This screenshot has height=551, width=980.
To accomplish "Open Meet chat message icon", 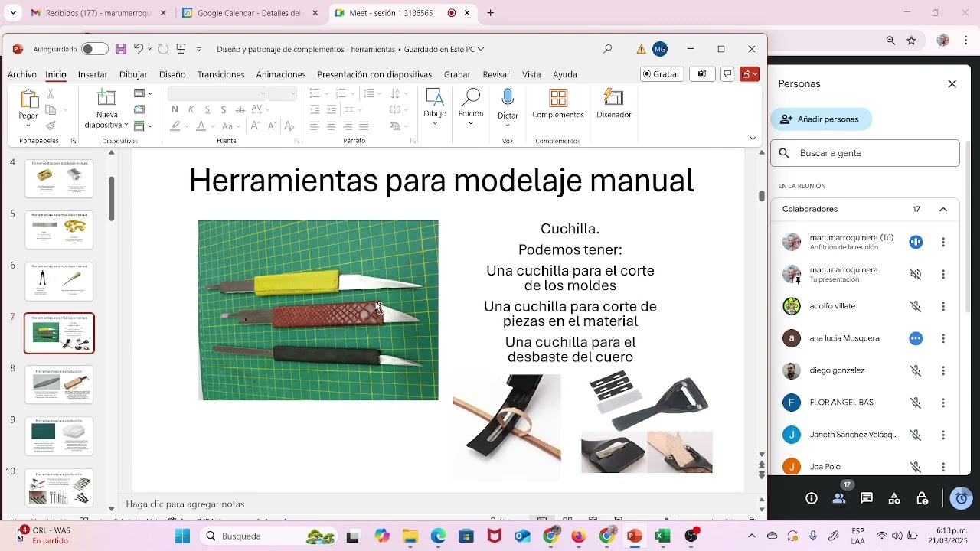I will click(x=867, y=498).
